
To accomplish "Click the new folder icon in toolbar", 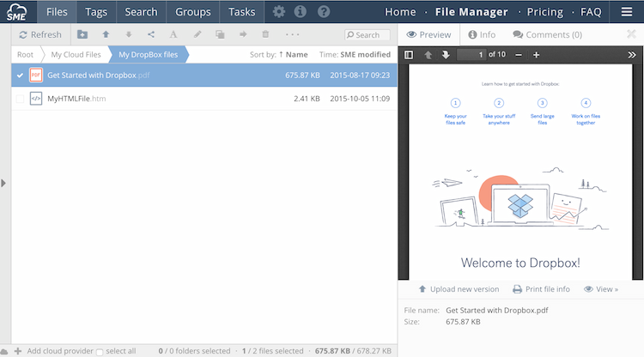I will [x=82, y=34].
